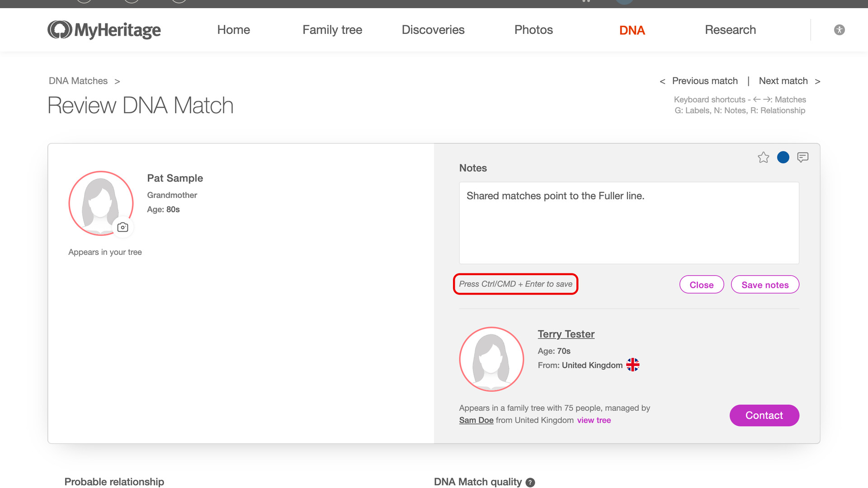Click the MyHeritage logo
Screen dimensions: 868x488
click(x=104, y=30)
